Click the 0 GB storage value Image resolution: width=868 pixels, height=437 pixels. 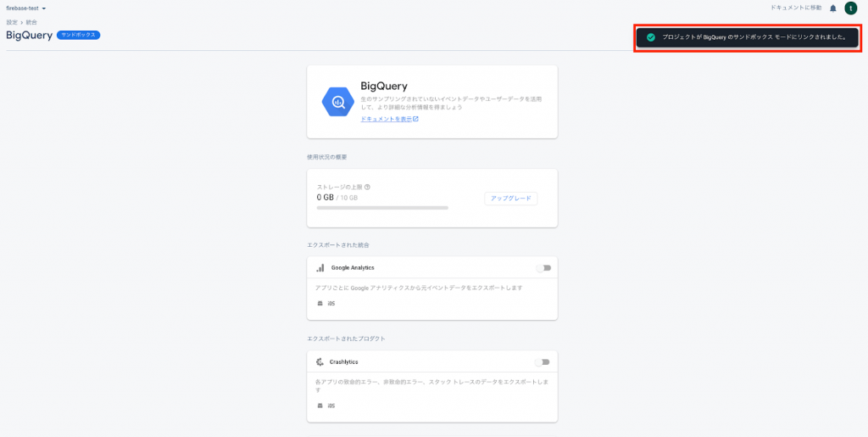click(x=325, y=197)
